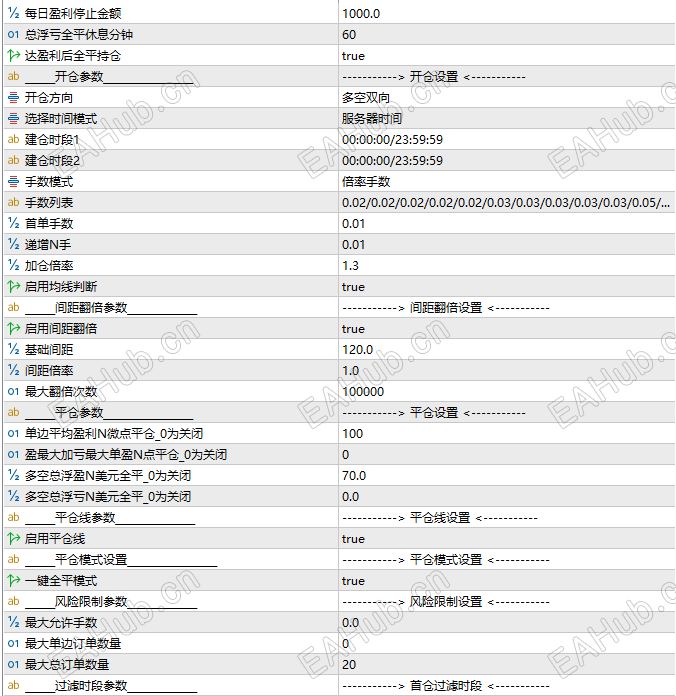This screenshot has width=676, height=696.
Task: Click the integer icon beside 最大总订单数量
Action: coord(13,664)
